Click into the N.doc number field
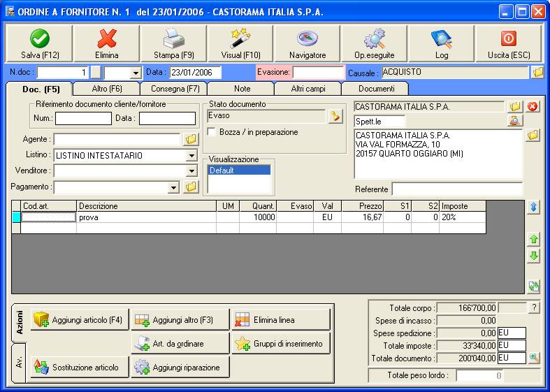 (x=62, y=73)
